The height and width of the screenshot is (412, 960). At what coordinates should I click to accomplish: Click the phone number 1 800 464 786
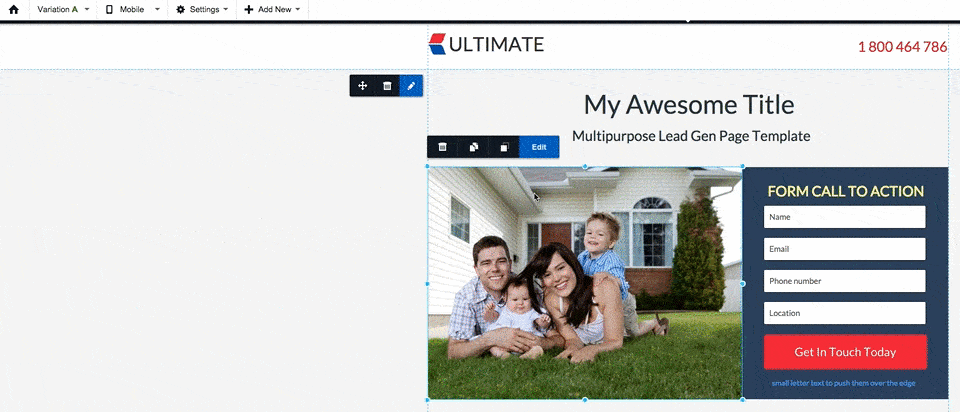(902, 47)
